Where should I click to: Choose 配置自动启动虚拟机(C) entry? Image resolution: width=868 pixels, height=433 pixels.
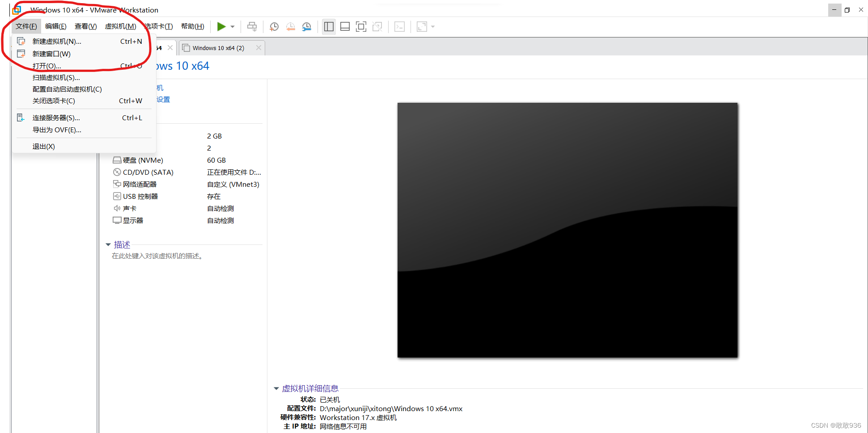click(84, 89)
